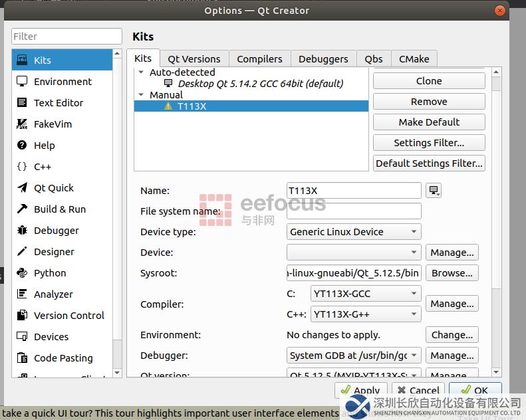
Task: Click the File system name field
Action: tap(354, 211)
